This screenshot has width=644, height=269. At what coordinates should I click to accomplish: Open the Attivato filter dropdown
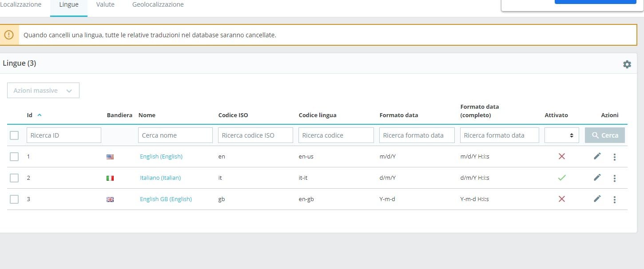click(x=561, y=135)
